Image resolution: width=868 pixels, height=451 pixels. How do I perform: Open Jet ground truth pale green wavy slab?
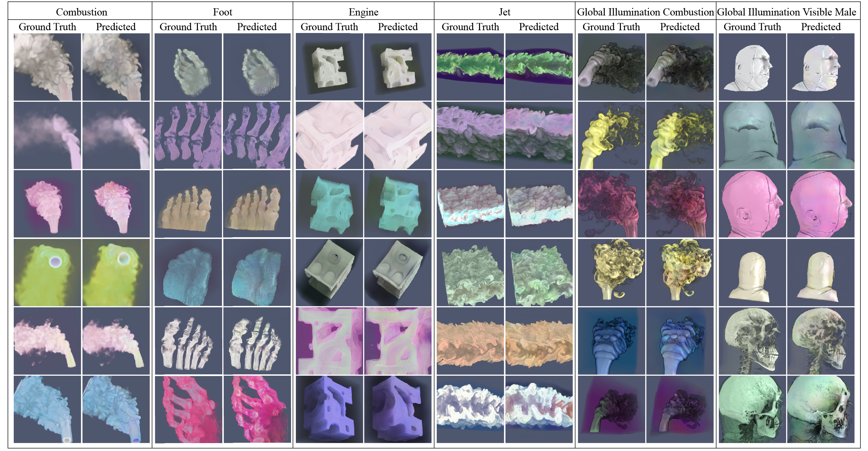tap(470, 272)
